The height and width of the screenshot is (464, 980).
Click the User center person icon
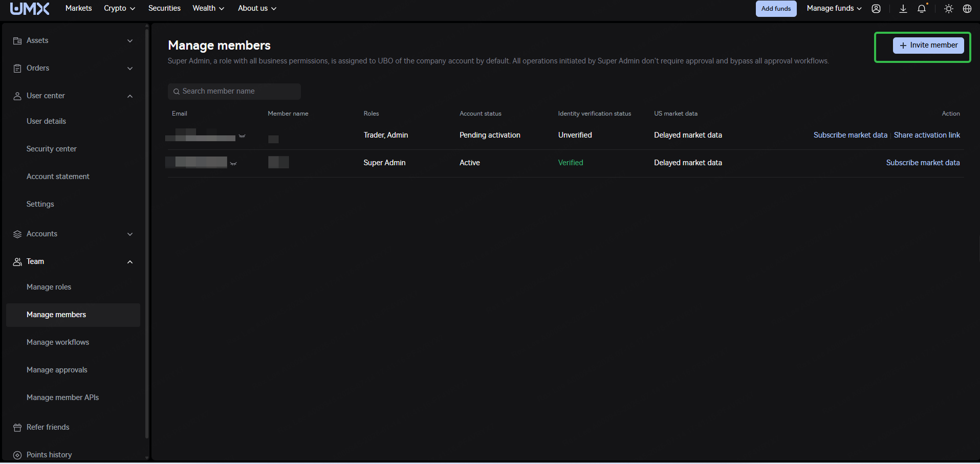[17, 96]
